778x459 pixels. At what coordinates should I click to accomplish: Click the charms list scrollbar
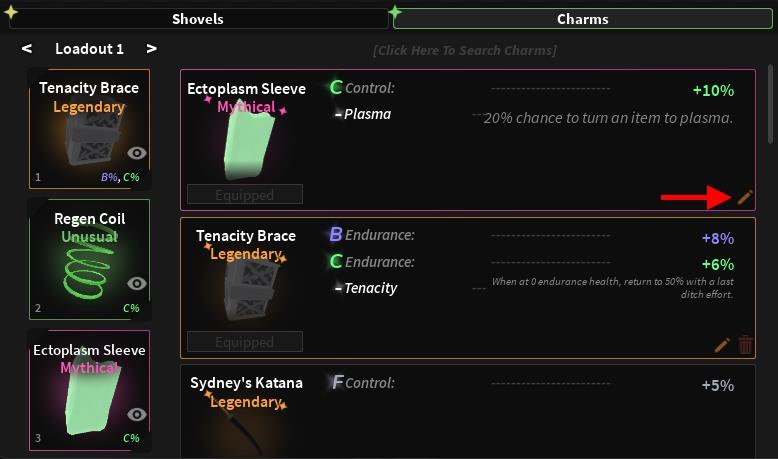pyautogui.click(x=770, y=105)
